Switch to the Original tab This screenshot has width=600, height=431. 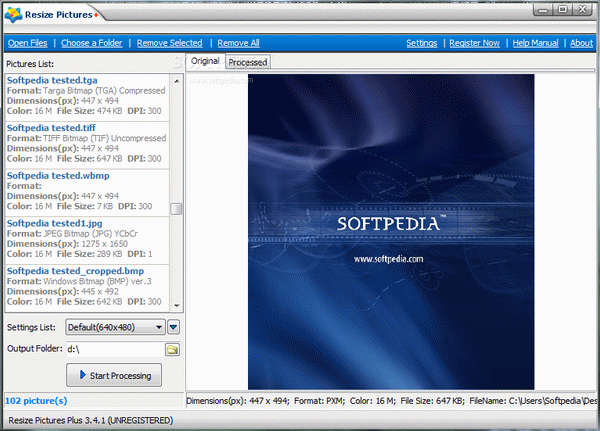[x=205, y=61]
